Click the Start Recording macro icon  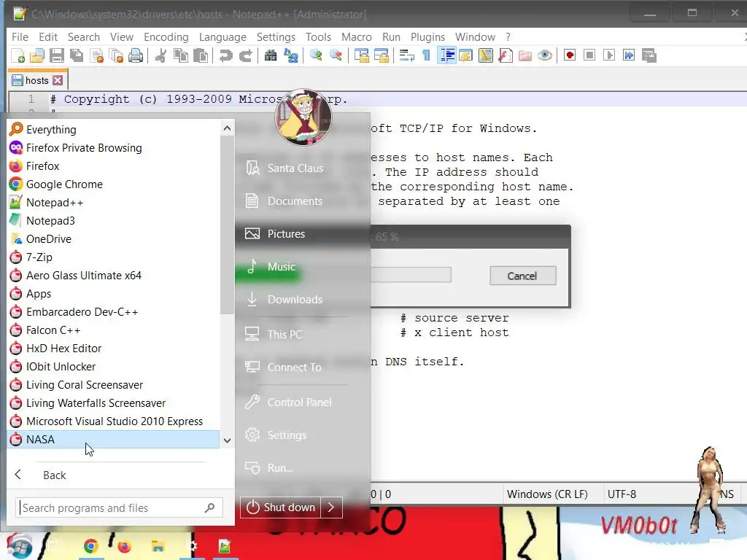pos(569,55)
